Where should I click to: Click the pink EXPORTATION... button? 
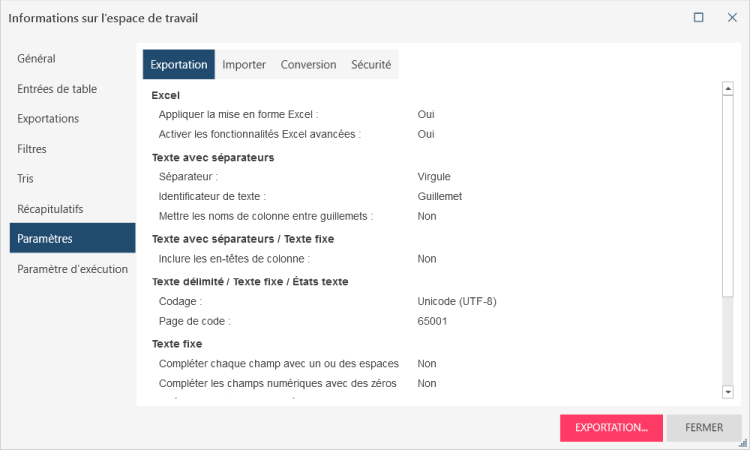click(x=611, y=427)
